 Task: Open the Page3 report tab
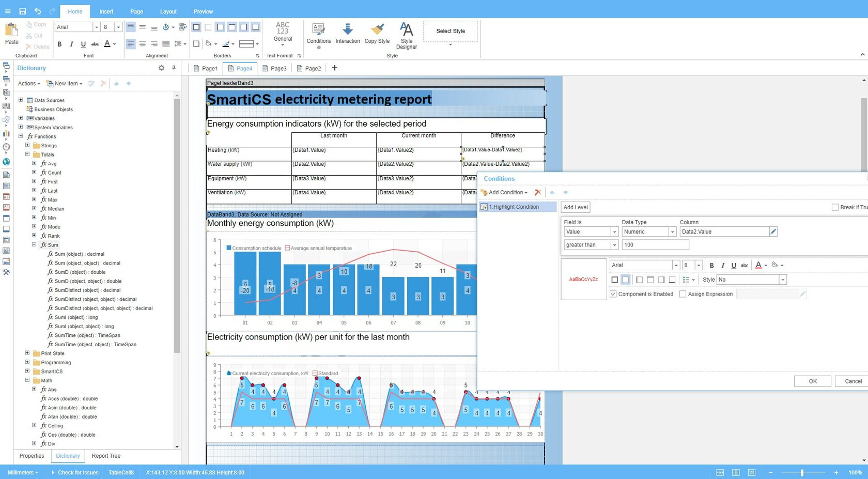coord(274,68)
